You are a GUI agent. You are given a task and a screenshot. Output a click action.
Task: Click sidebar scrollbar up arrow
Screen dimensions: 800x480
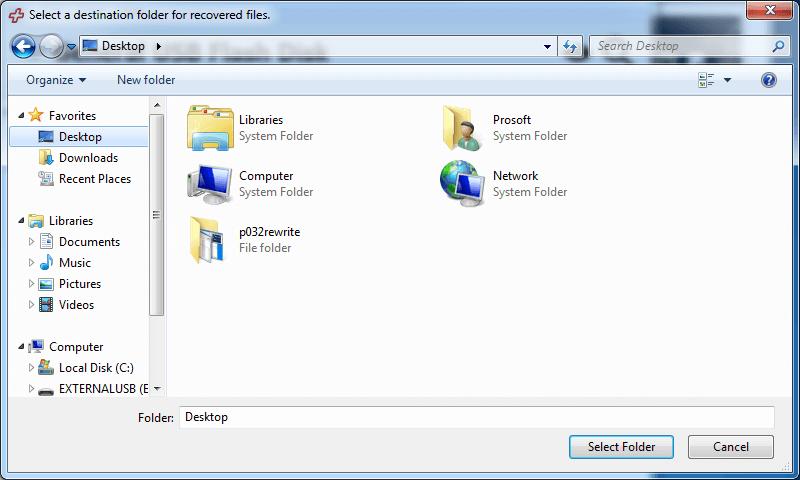pos(157,106)
